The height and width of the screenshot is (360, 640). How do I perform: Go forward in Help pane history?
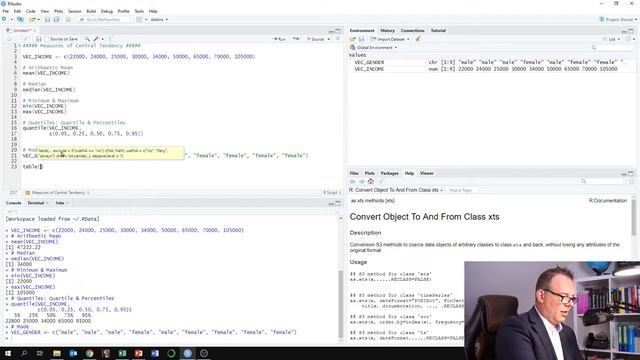click(x=362, y=181)
